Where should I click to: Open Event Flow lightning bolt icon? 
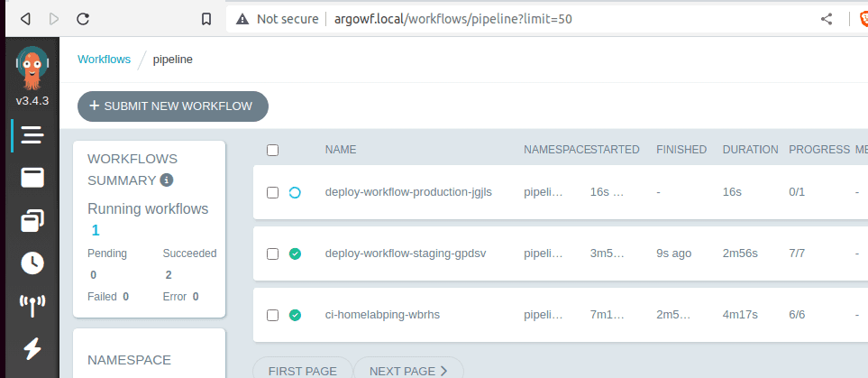(x=32, y=347)
